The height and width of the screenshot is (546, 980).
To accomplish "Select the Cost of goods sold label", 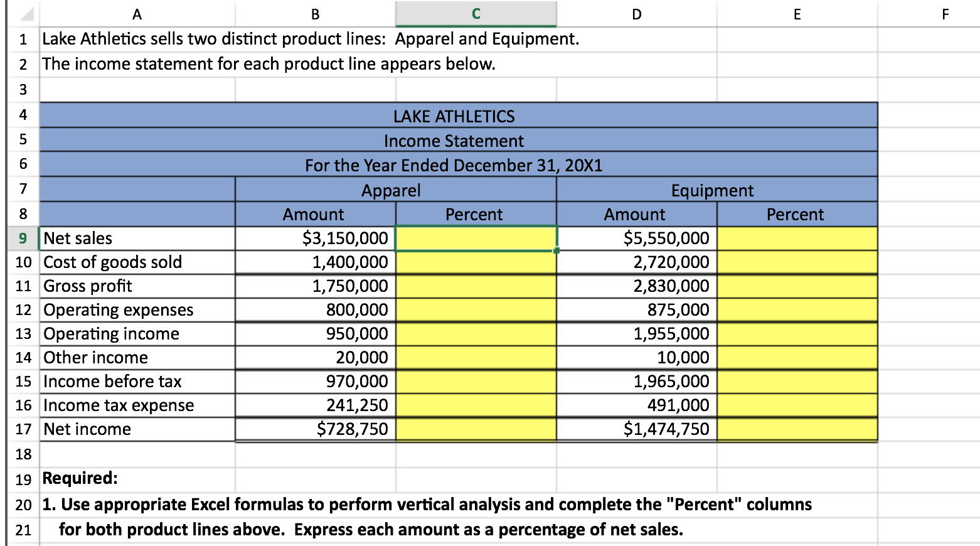I will pos(137,262).
